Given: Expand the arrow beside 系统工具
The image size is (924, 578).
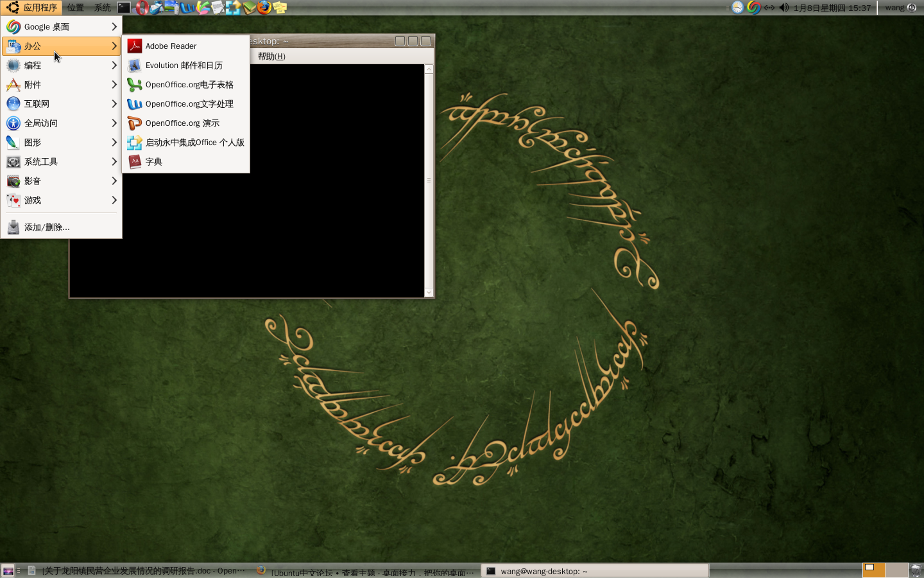Looking at the screenshot, I should [x=114, y=162].
